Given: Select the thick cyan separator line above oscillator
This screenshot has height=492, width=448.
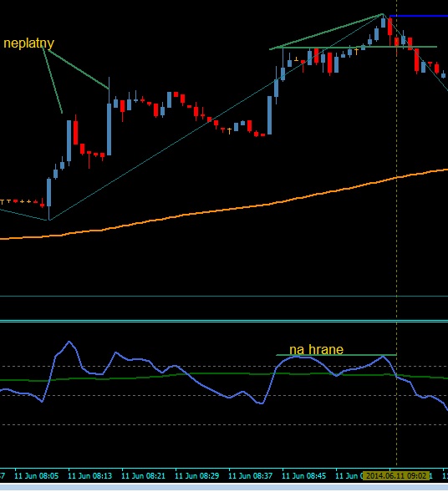Looking at the screenshot, I should click(x=224, y=321).
